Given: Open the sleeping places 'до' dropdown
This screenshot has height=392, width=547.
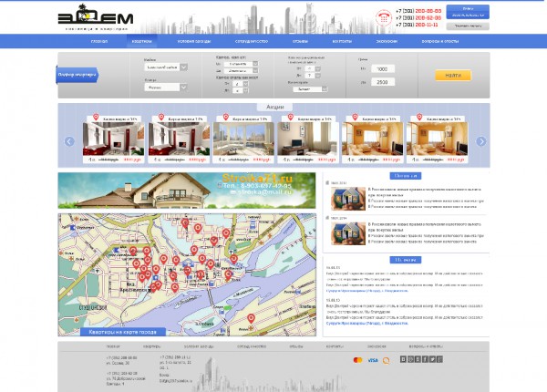Looking at the screenshot, I should pyautogui.click(x=241, y=90).
